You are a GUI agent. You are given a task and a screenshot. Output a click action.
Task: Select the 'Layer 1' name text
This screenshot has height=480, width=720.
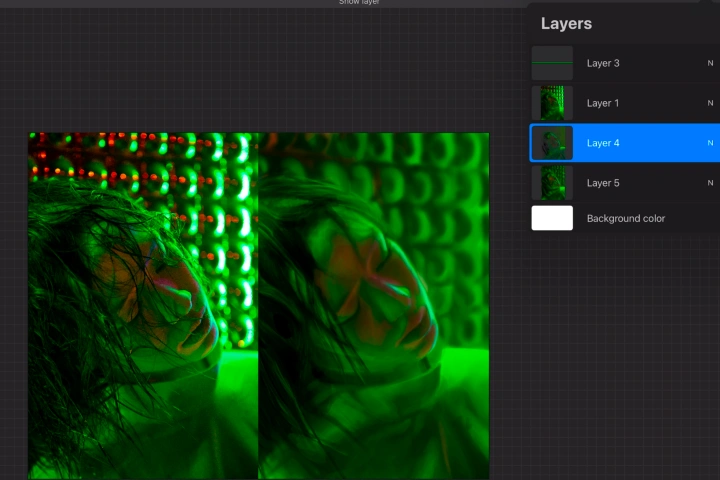(603, 103)
